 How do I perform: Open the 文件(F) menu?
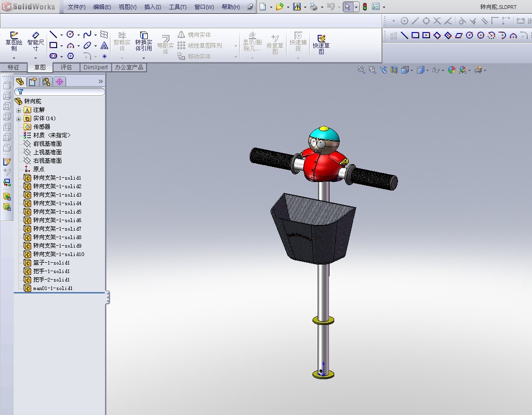(76, 7)
